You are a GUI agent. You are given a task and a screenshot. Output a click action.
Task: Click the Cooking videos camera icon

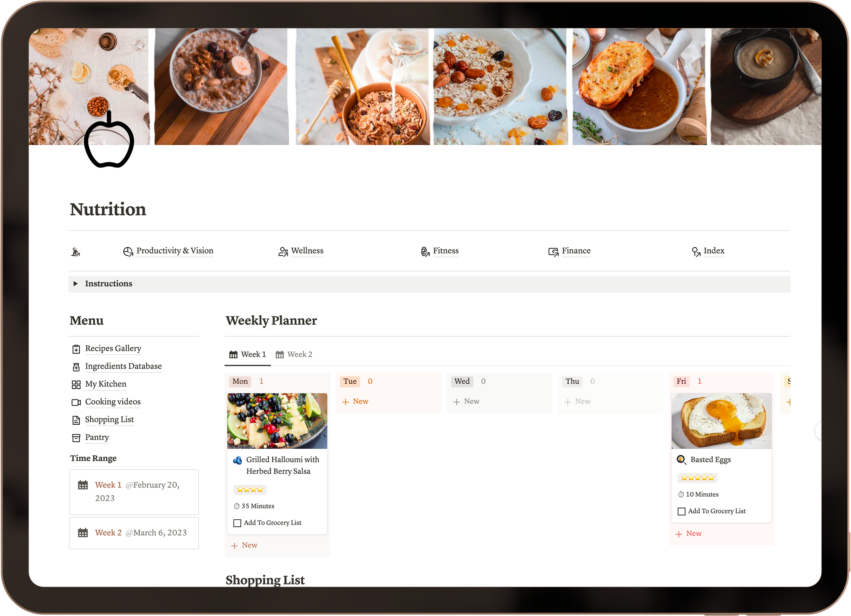tap(76, 402)
